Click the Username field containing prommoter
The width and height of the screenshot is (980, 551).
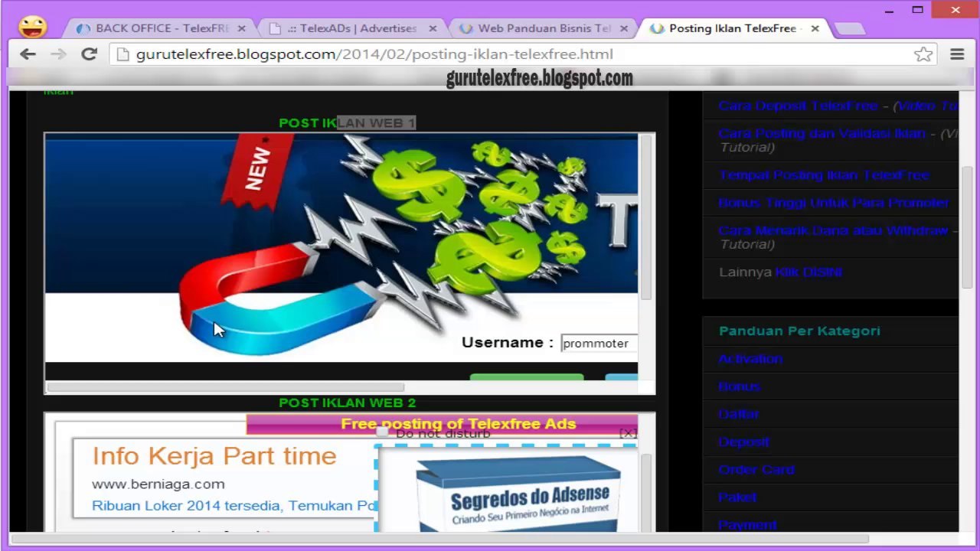coord(599,344)
